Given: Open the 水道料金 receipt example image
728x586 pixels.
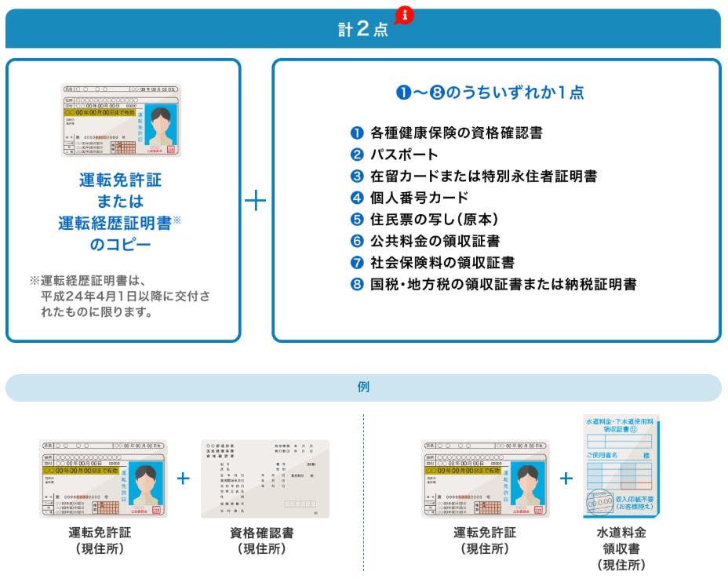Looking at the screenshot, I should pos(621,467).
